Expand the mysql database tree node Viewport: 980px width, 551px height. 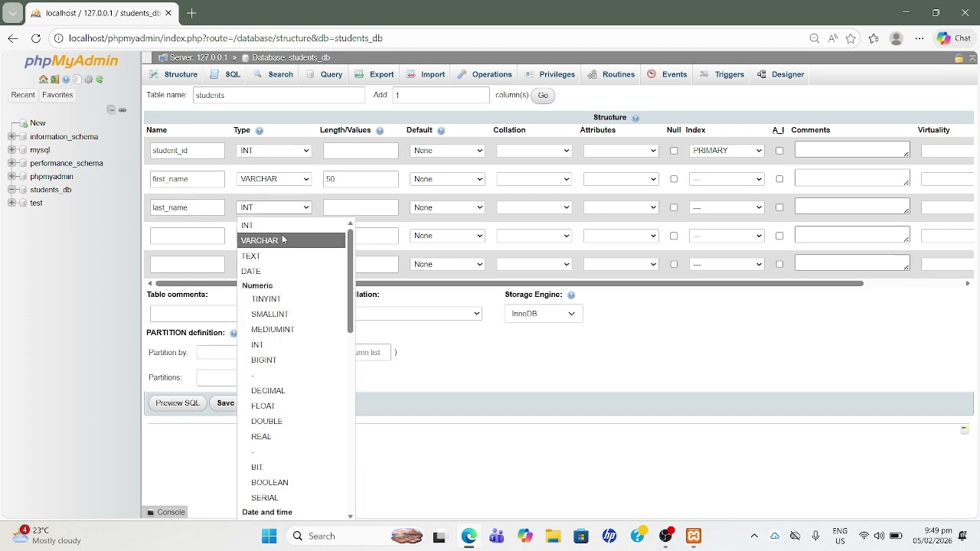[x=12, y=150]
